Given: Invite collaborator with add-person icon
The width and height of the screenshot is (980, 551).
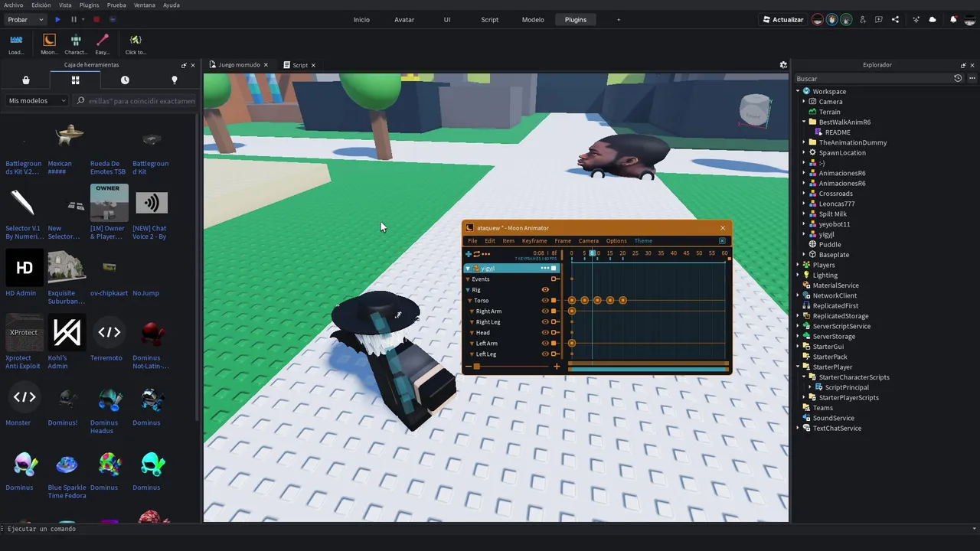Looking at the screenshot, I should (863, 19).
